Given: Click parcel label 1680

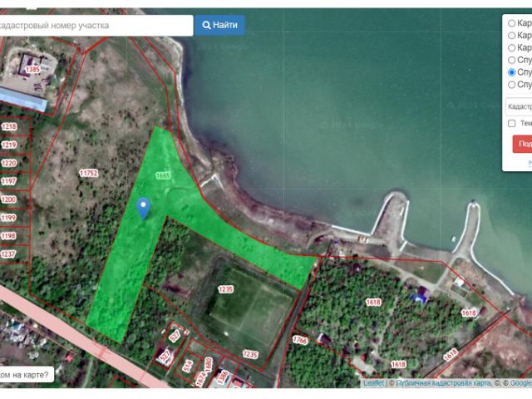Looking at the screenshot, I should click(209, 364).
